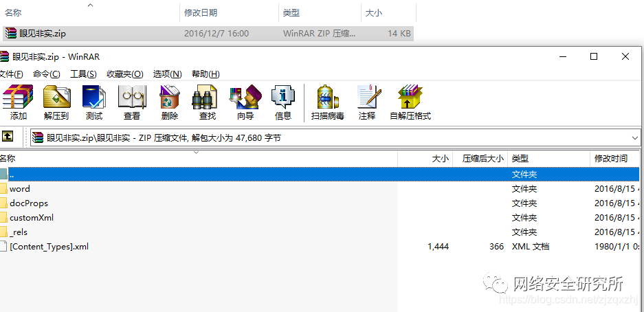The width and height of the screenshot is (644, 312).
Task: Select the customXml folder icon
Action: [x=3, y=218]
